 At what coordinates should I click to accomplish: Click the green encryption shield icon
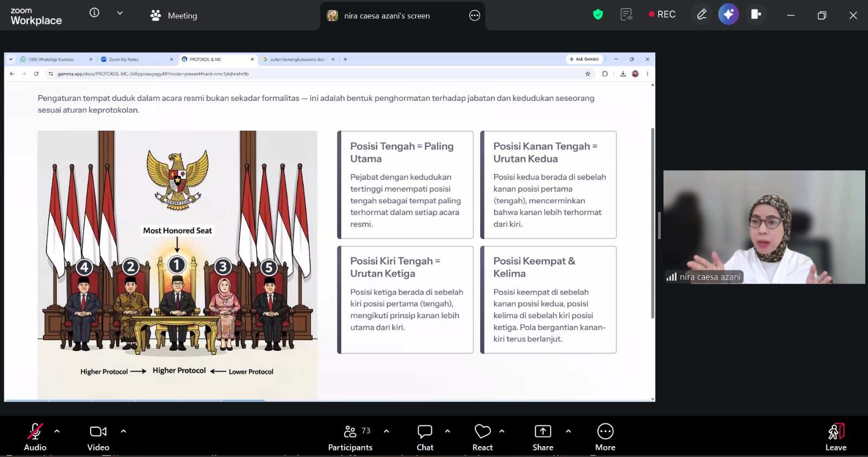click(x=598, y=15)
